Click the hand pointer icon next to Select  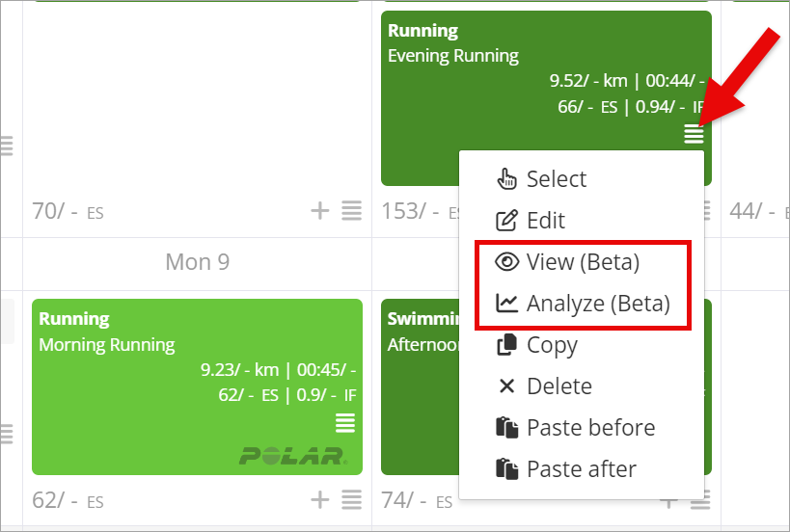point(506,178)
